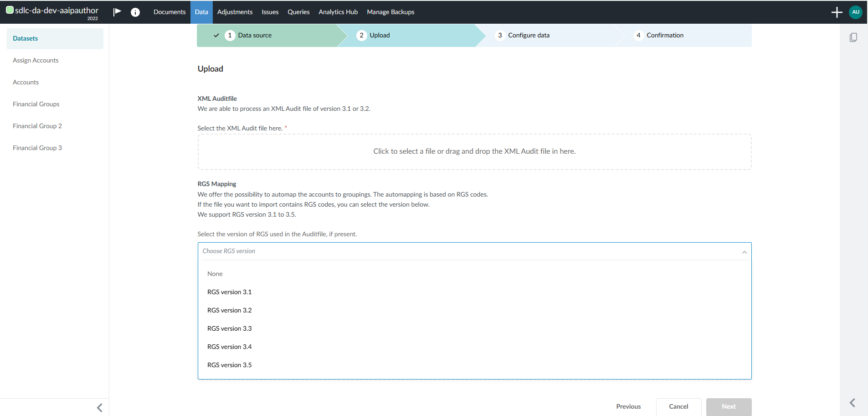Click the green status icon beside sdlc-da-dev-aaipauthor
This screenshot has width=868, height=416.
click(x=10, y=10)
